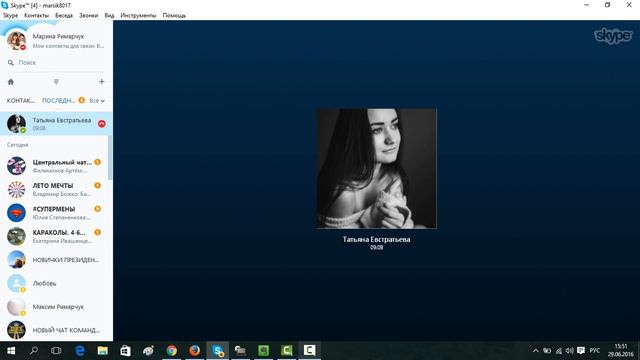Open the Помощь menu
The height and width of the screenshot is (360, 640).
click(x=174, y=15)
